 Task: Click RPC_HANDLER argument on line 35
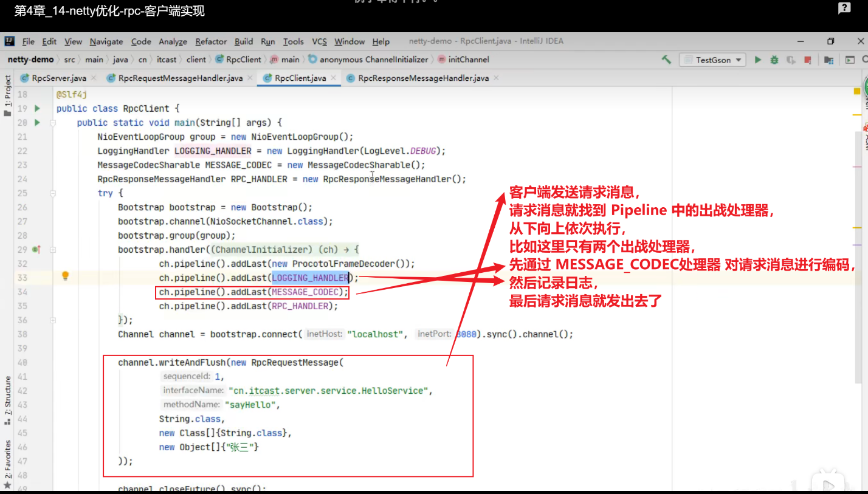pyautogui.click(x=300, y=306)
